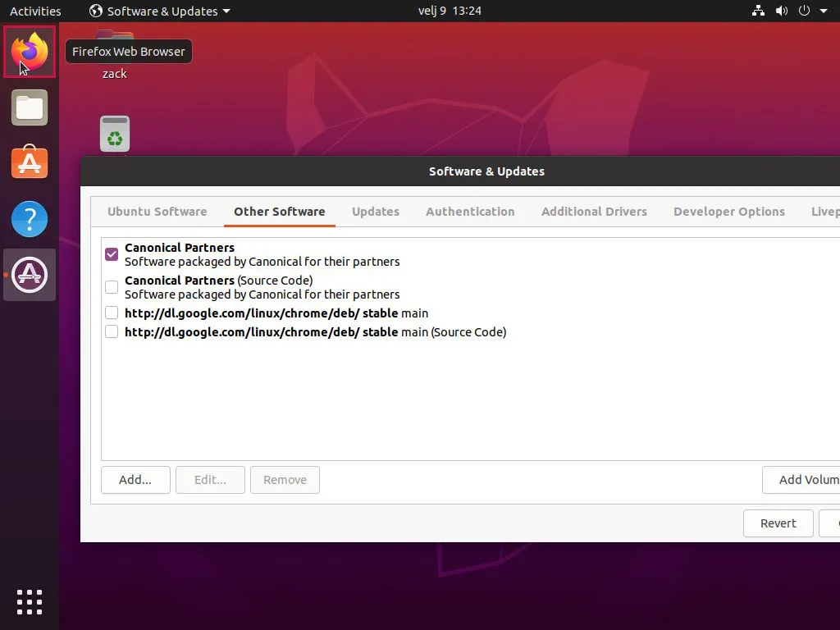Open the Additional Drivers tab
Image resolution: width=840 pixels, height=630 pixels.
[594, 212]
